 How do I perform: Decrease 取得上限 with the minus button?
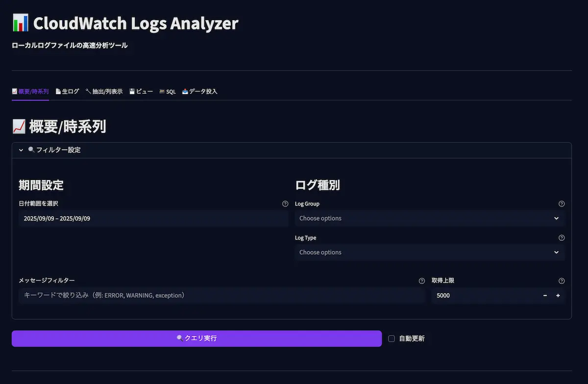[x=545, y=296]
